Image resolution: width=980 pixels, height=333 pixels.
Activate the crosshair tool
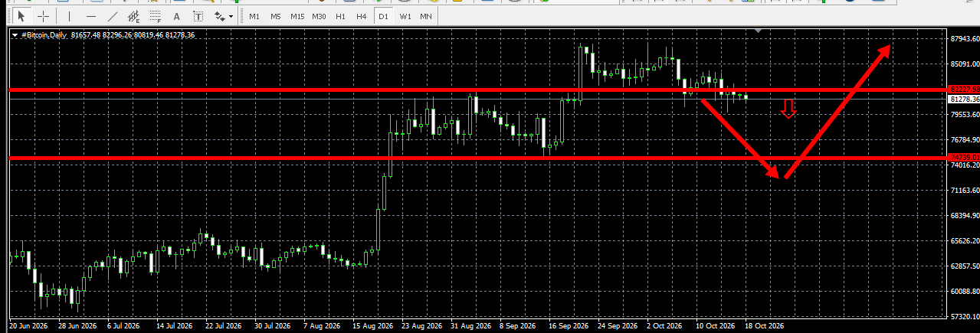tap(44, 16)
